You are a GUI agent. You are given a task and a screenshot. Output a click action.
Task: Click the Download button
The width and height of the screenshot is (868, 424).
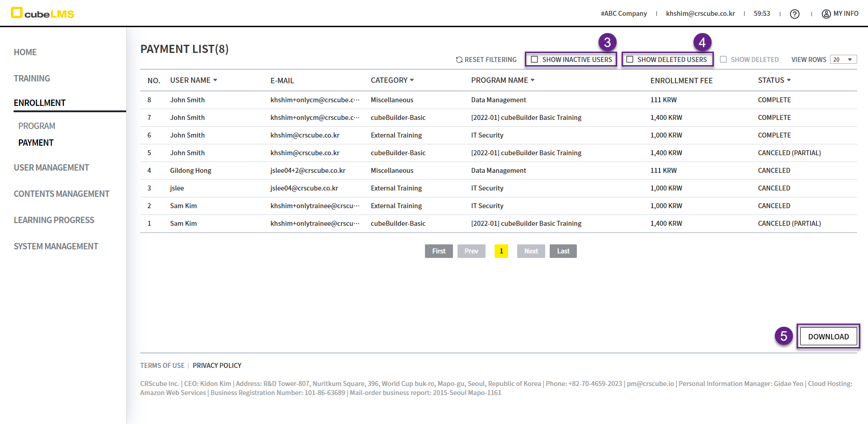pyautogui.click(x=828, y=337)
